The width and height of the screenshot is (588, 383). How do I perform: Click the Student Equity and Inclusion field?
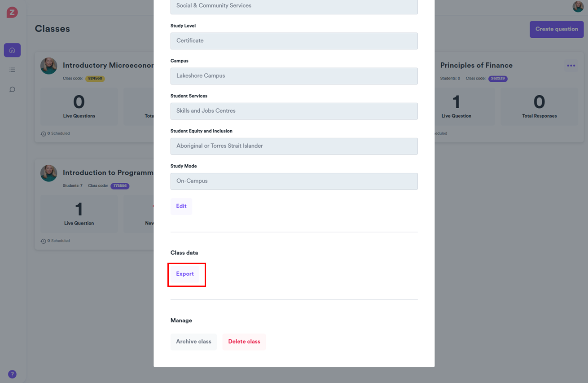coord(294,146)
